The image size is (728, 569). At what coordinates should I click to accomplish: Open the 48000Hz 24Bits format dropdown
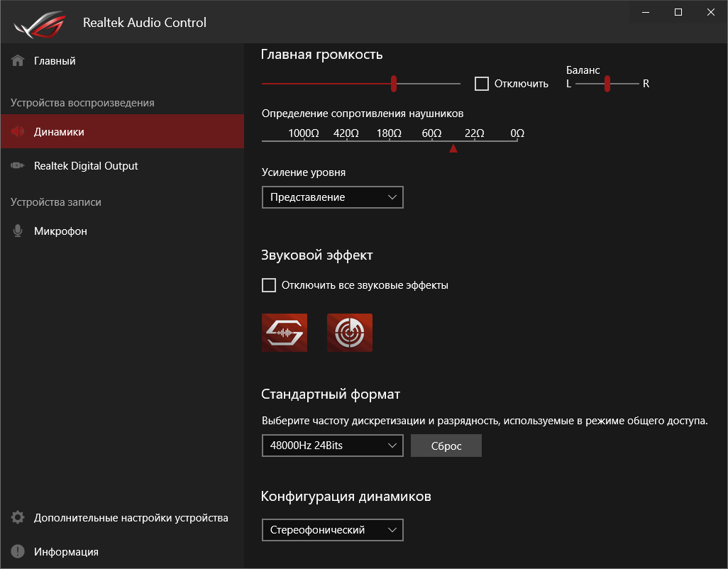[x=332, y=446]
